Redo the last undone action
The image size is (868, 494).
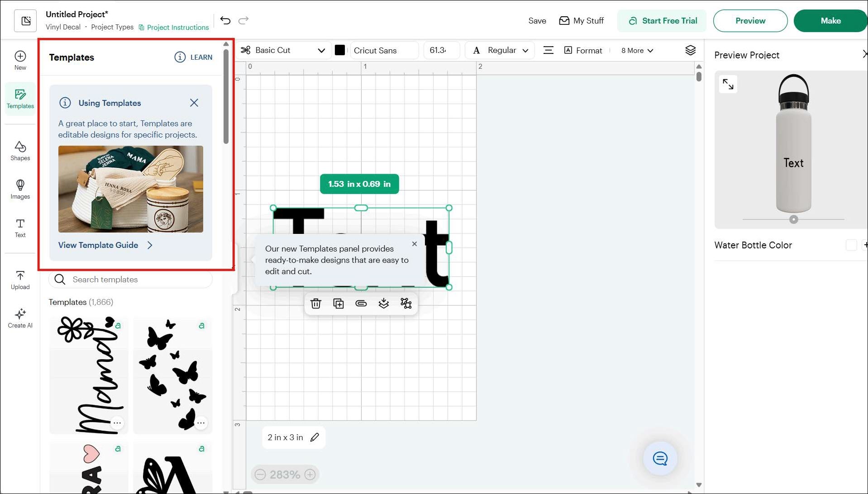[243, 20]
